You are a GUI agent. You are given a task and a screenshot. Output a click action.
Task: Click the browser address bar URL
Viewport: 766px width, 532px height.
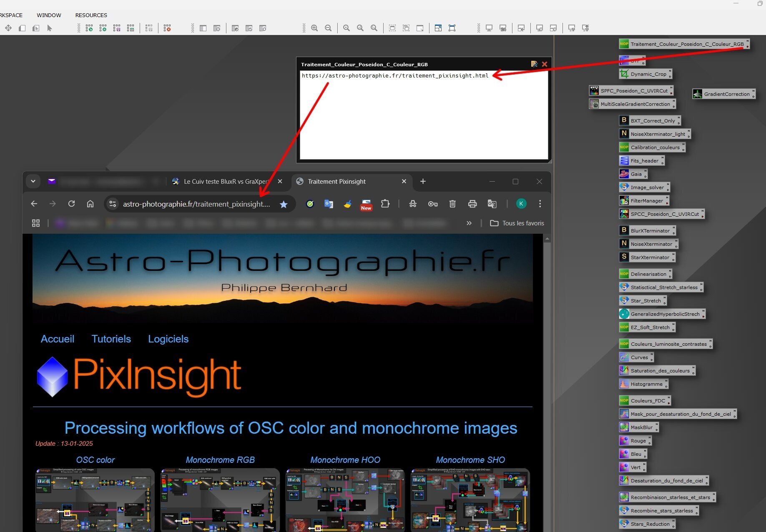click(196, 204)
